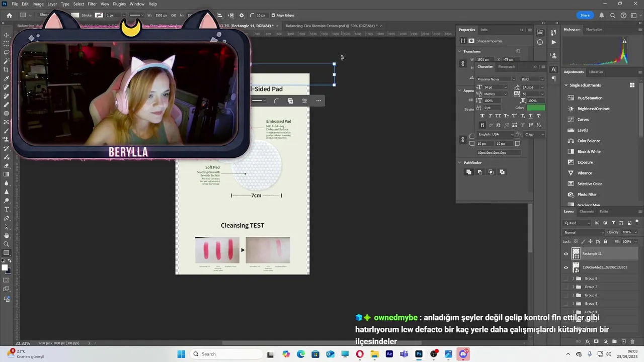Show the Group 7 layer
The image size is (644, 362).
[x=566, y=287]
